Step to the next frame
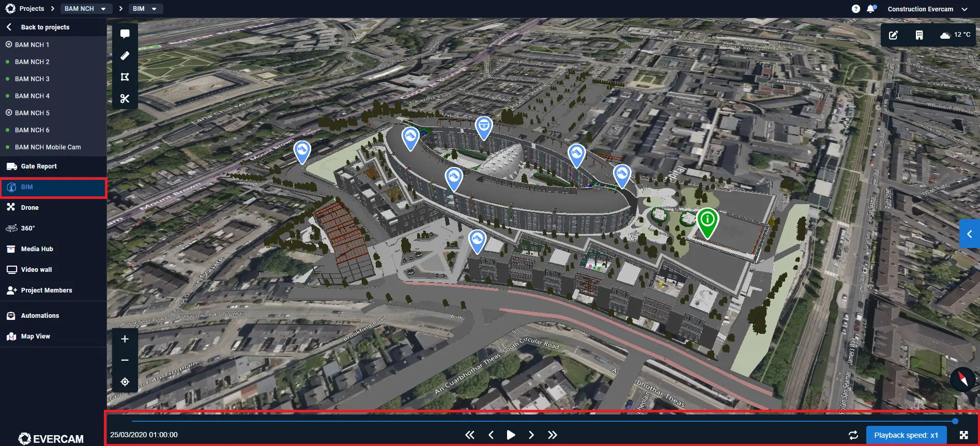The height and width of the screenshot is (446, 980). 531,435
